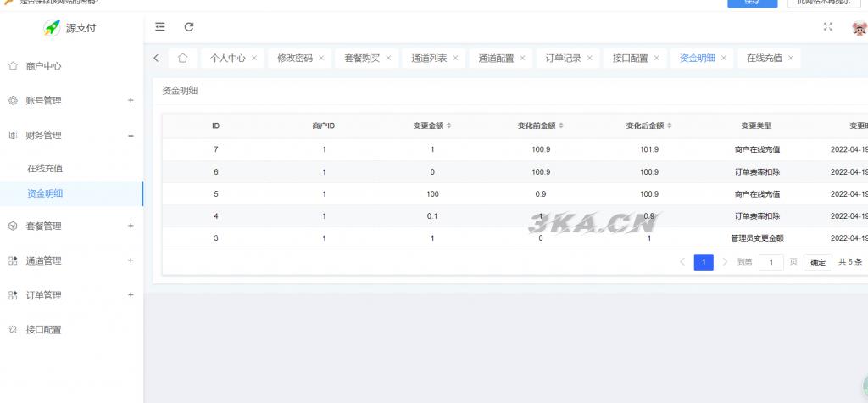This screenshot has height=403, width=868.
Task: Expand the 账号管理 menu
Action: pyautogui.click(x=131, y=100)
